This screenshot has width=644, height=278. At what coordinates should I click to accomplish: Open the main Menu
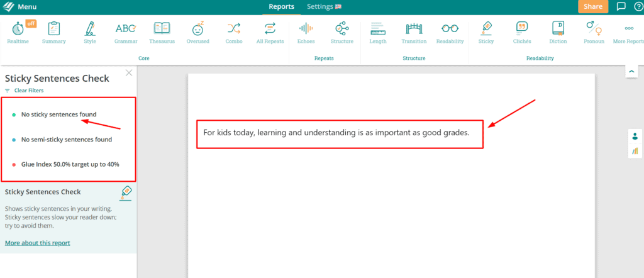(19, 7)
